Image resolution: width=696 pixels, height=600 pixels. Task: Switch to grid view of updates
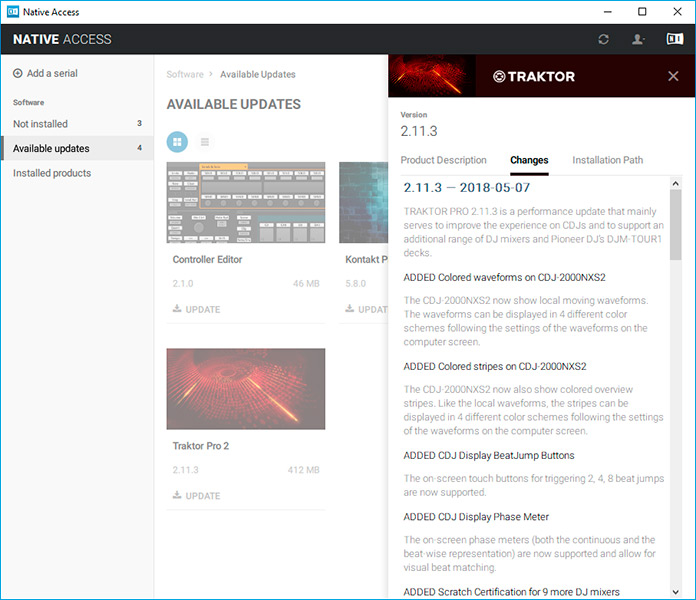[177, 142]
